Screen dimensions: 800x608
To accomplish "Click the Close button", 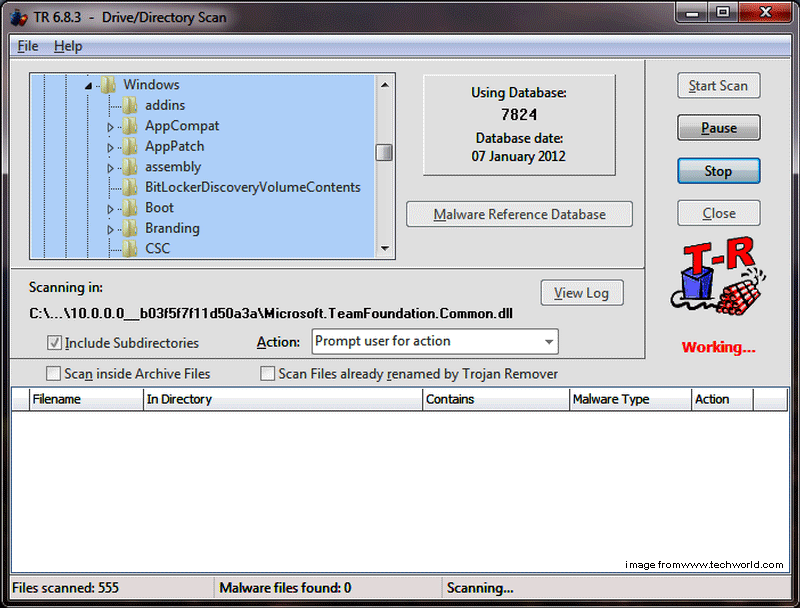I will [x=718, y=213].
